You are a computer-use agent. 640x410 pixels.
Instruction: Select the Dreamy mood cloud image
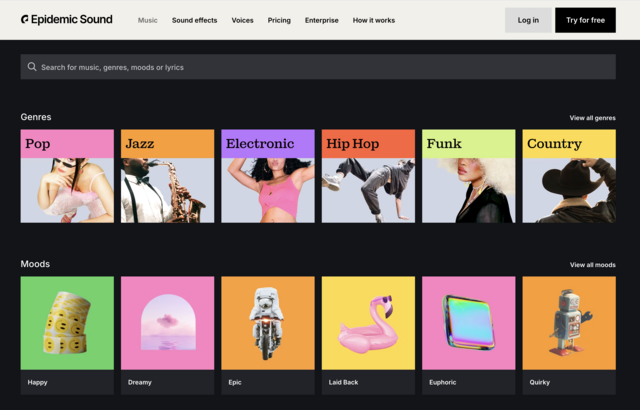pyautogui.click(x=167, y=323)
